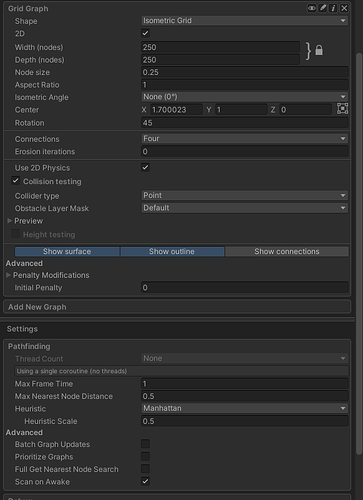Toggle the Show connections button
363x500 pixels.
click(x=287, y=251)
